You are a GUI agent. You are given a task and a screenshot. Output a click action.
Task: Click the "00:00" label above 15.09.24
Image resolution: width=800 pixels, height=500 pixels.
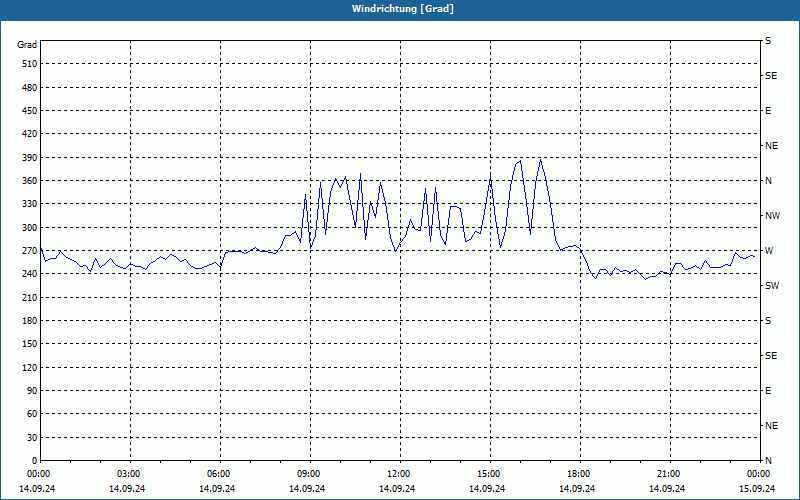click(759, 474)
